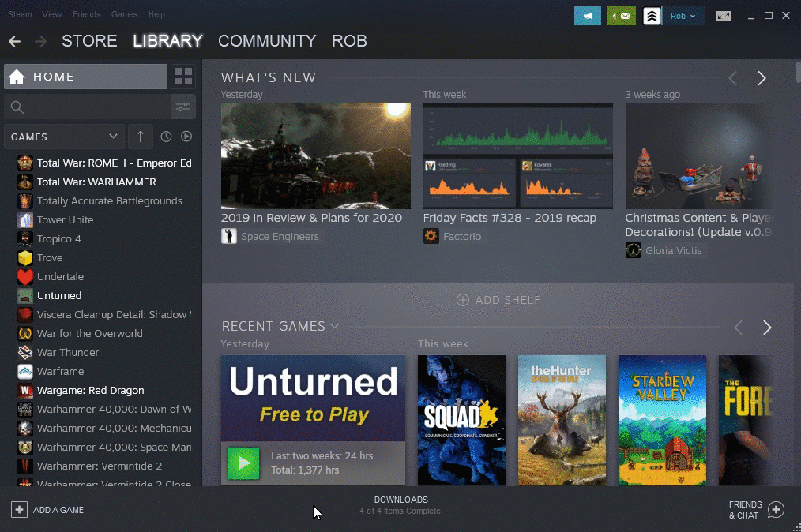The image size is (801, 532).
Task: Open the Friends & Chat plus icon
Action: [776, 510]
